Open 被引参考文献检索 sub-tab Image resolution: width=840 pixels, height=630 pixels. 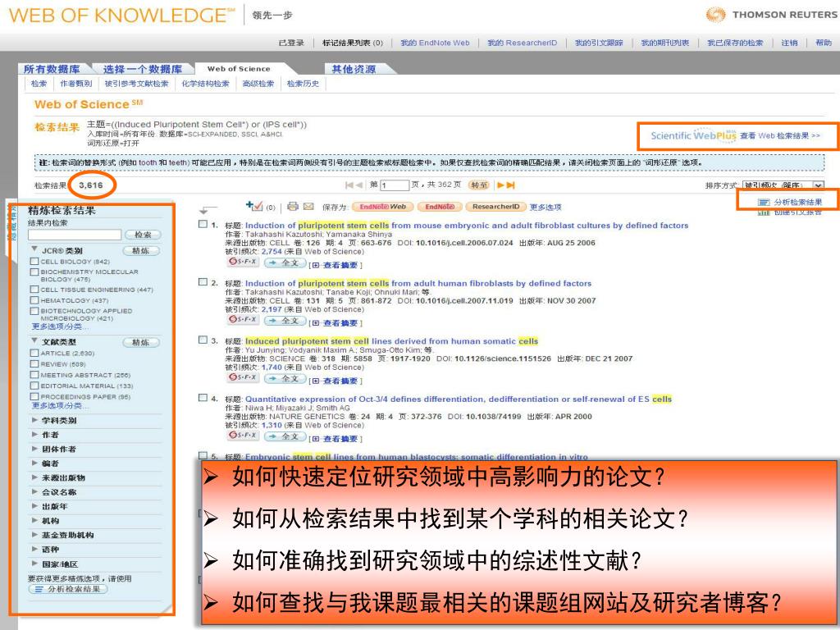coord(136,84)
